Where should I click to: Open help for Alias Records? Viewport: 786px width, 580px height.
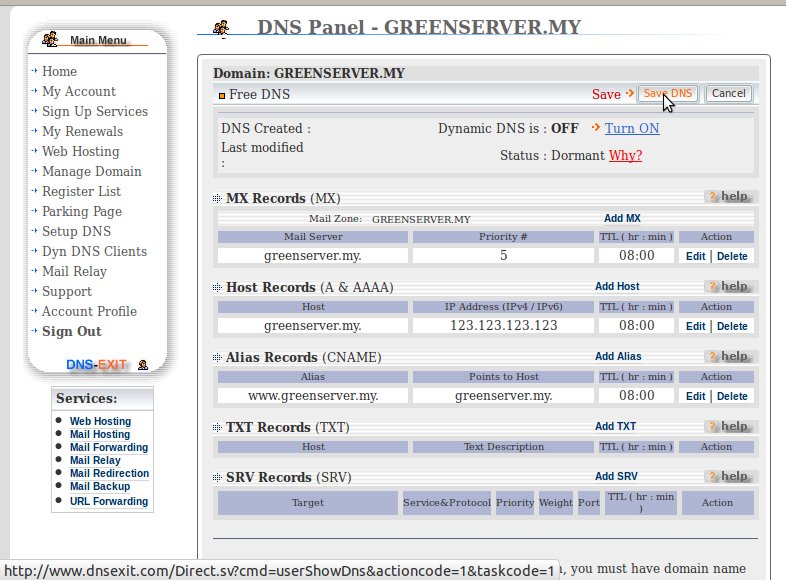tap(730, 356)
